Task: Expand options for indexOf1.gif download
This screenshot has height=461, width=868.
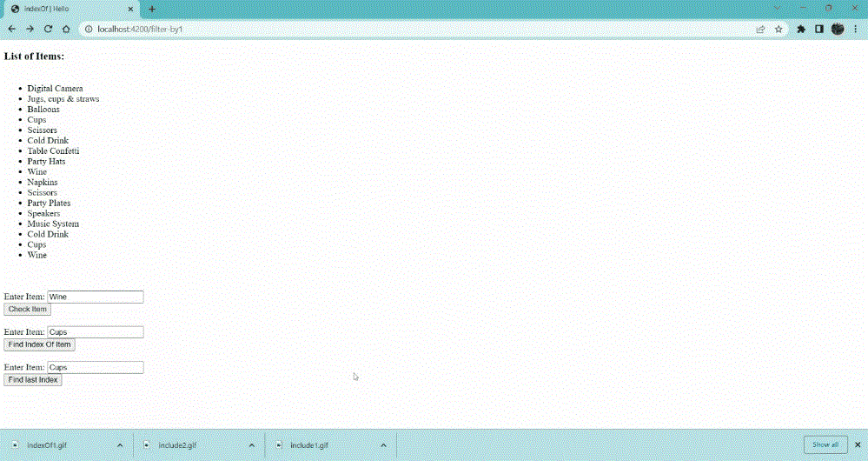Action: click(x=120, y=445)
